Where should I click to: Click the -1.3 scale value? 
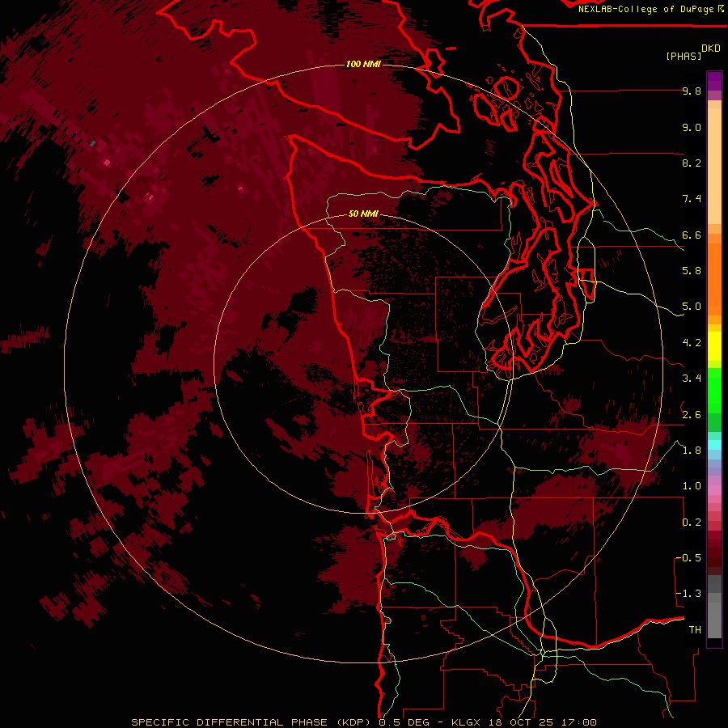[x=688, y=594]
